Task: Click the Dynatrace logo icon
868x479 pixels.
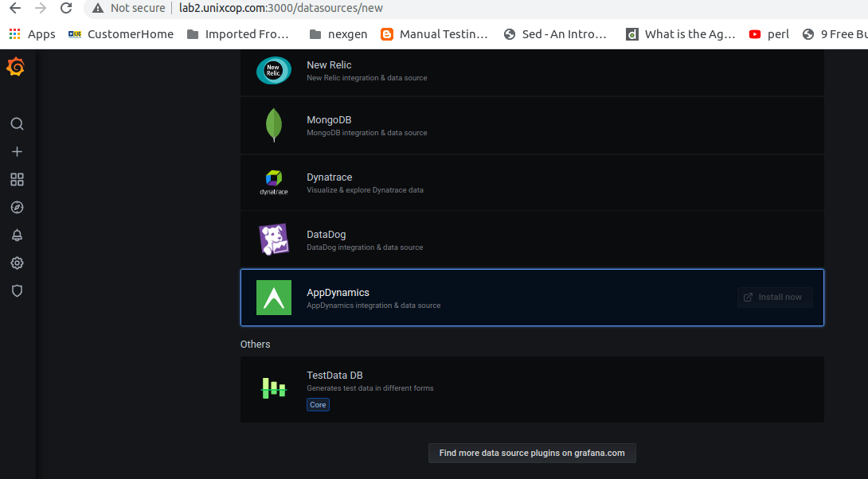Action: 274,182
